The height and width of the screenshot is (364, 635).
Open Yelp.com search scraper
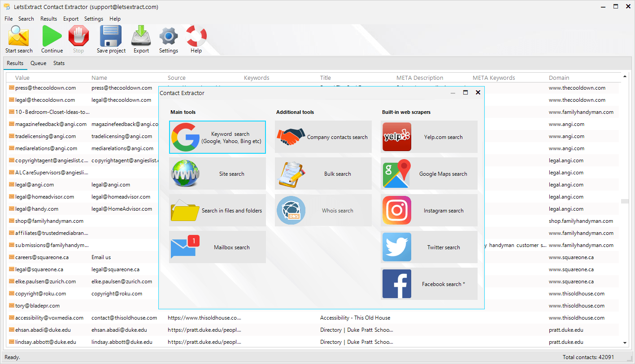429,137
